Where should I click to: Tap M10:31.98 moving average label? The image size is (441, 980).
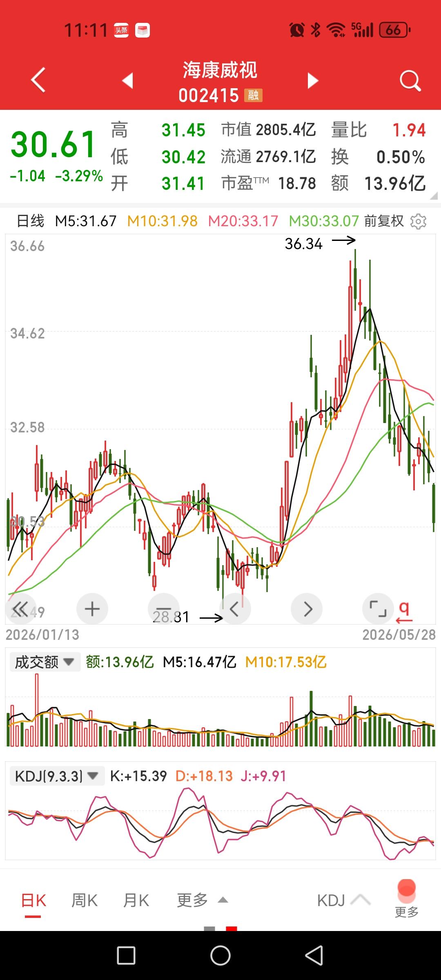(162, 221)
